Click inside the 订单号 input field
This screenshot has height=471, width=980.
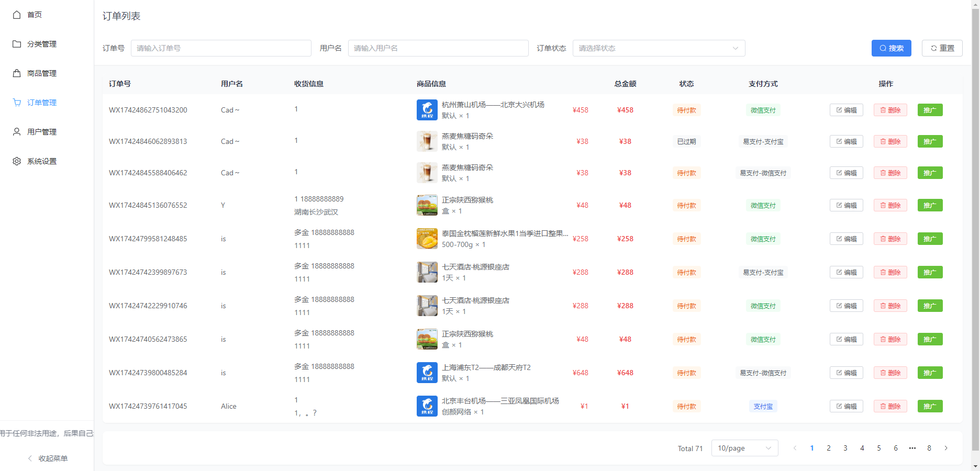coord(221,48)
